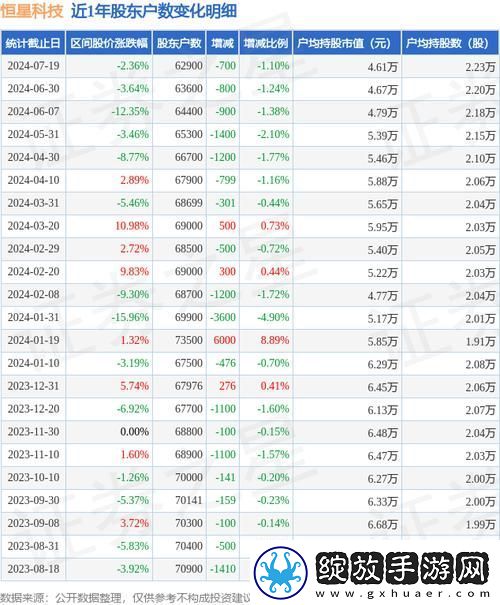This screenshot has width=500, height=605.
Task: Click the 近1年股东户数变化明细 heading
Action: tap(154, 11)
